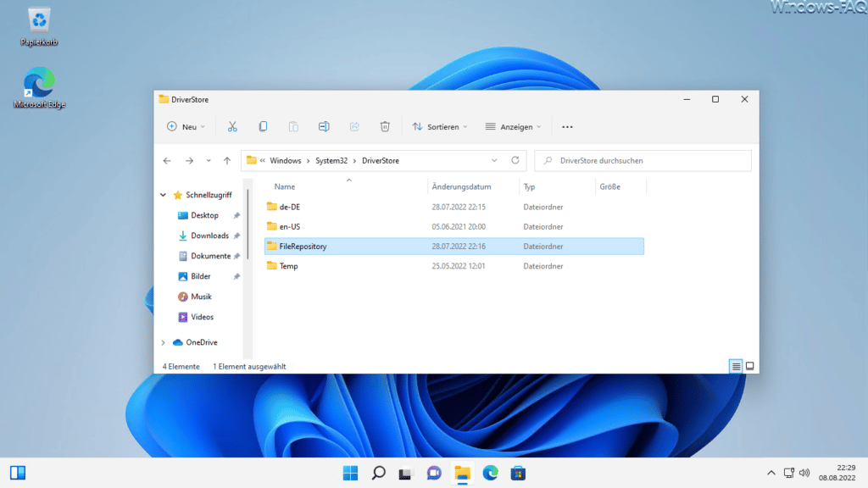
Task: Open Recycle Bin Papierkorb on desktop
Action: 39,26
